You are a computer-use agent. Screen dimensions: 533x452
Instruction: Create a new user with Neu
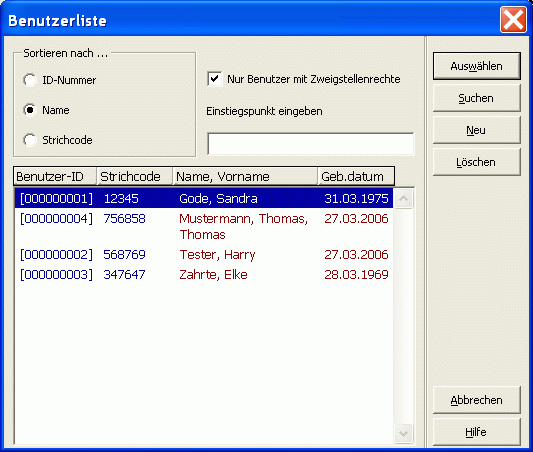(477, 130)
